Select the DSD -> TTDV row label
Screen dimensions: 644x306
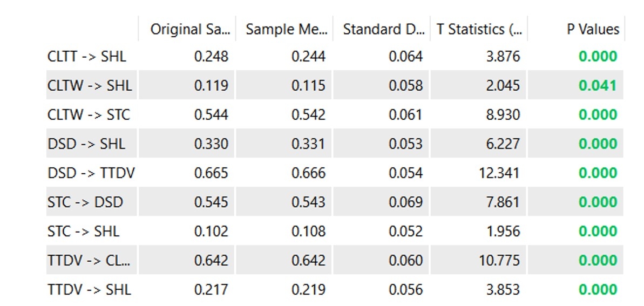pyautogui.click(x=91, y=173)
